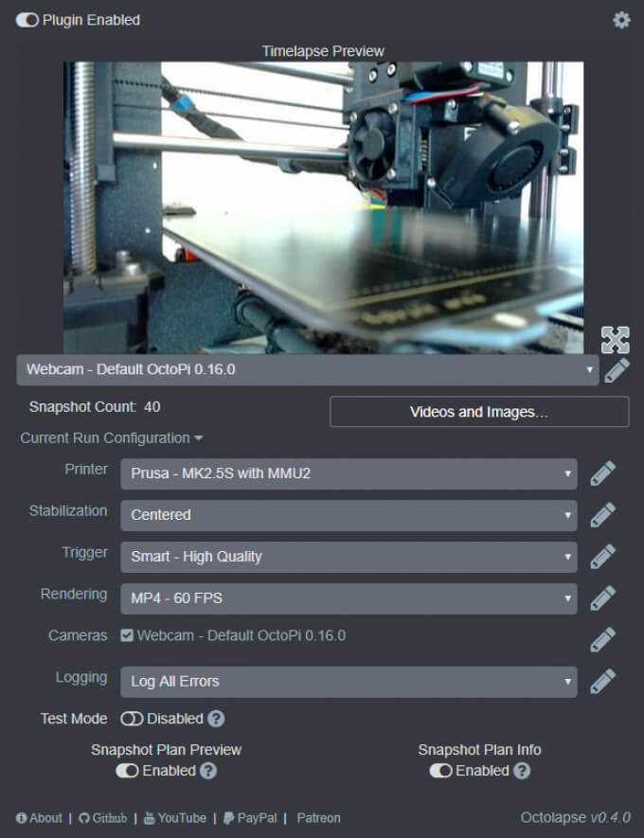Uncheck Webcam - Default OctoPi camera checkbox
The height and width of the screenshot is (838, 644).
(x=127, y=636)
